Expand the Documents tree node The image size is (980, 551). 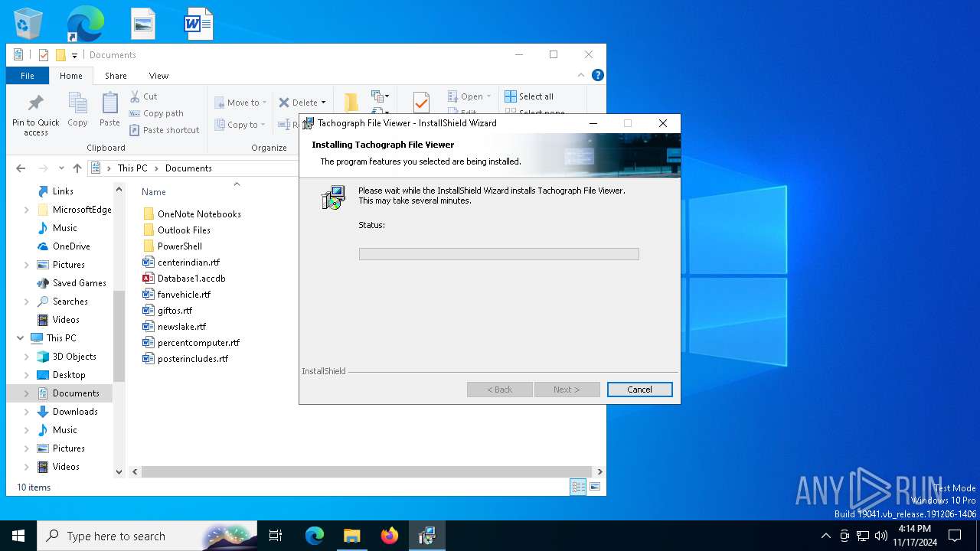pos(27,393)
